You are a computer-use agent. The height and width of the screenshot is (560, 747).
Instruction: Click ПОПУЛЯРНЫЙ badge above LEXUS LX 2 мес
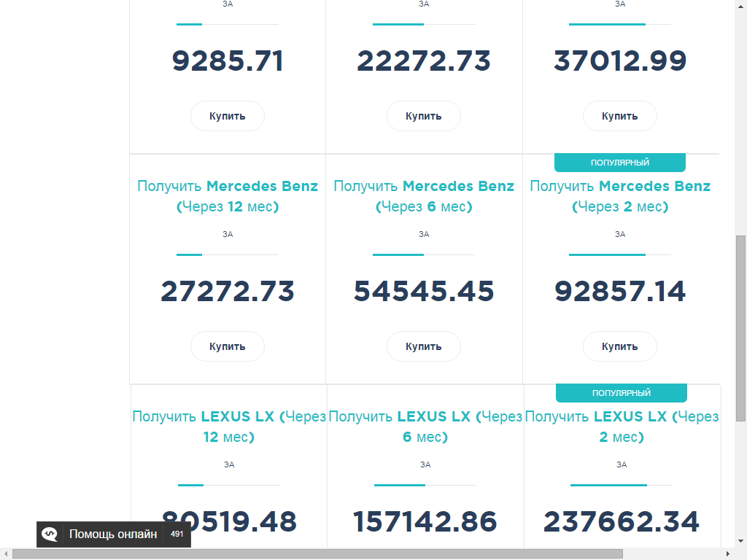[x=622, y=393]
